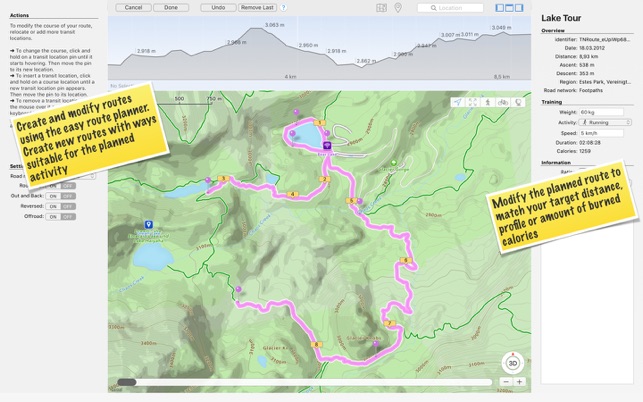The width and height of the screenshot is (643, 402).
Task: Click the purple pin next to waypoint 3
Action: (x=208, y=180)
